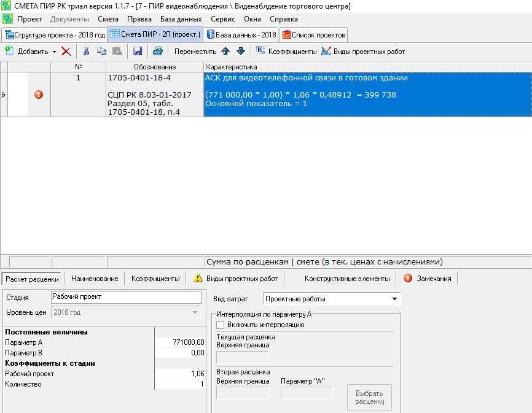
Task: Click the Выбрать расценку button
Action: tap(369, 397)
